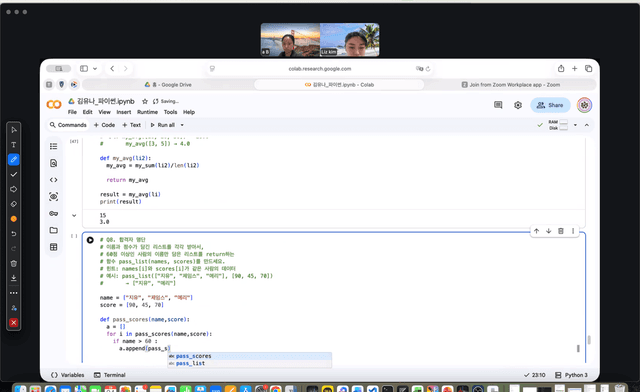Open Safari share sheet icon
This screenshot has width=640, height=392.
561,69
